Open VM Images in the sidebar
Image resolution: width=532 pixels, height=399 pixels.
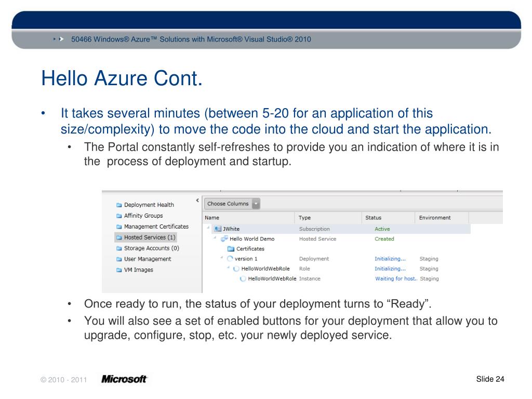coord(138,270)
